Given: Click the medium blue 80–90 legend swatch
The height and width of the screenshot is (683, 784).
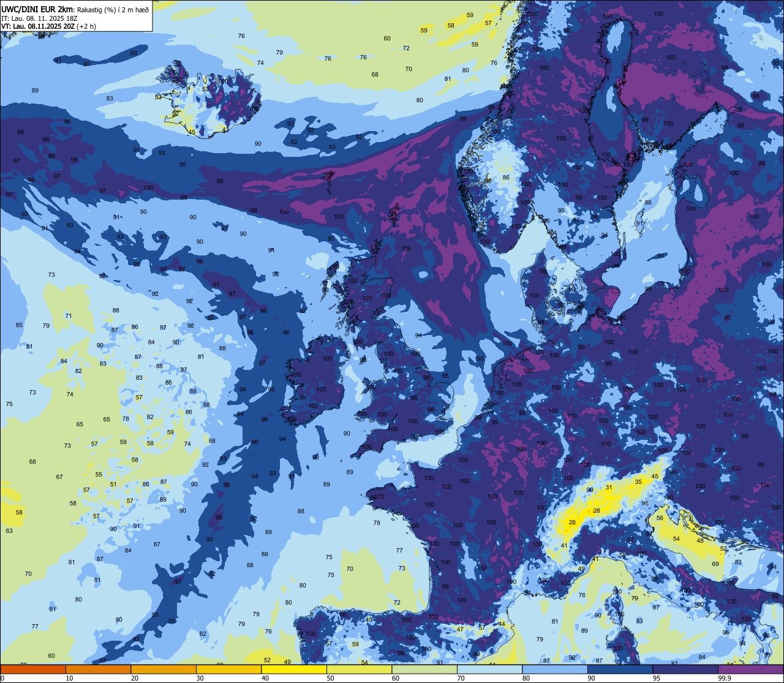Looking at the screenshot, I should click(x=555, y=669).
